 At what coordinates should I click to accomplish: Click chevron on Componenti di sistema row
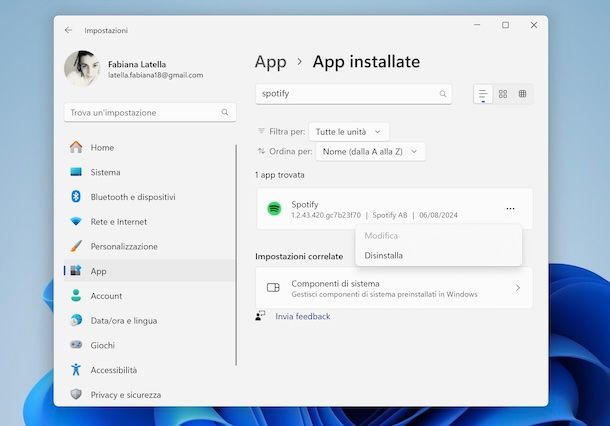click(x=518, y=288)
